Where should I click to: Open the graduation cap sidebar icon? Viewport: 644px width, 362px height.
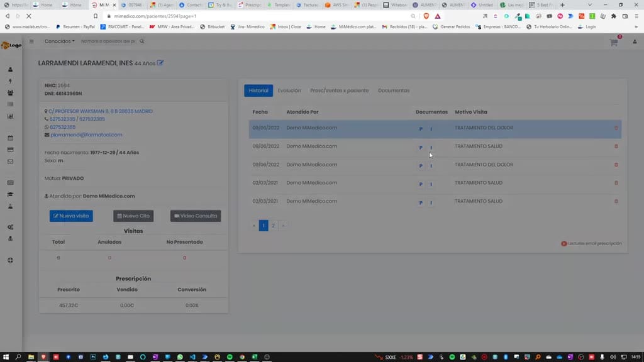[10, 195]
